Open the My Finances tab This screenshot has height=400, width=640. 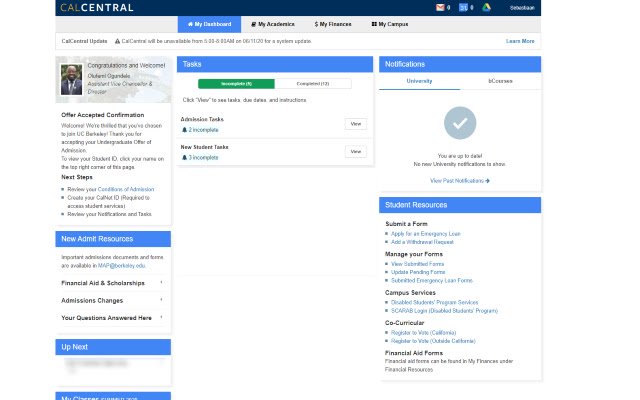pos(333,24)
